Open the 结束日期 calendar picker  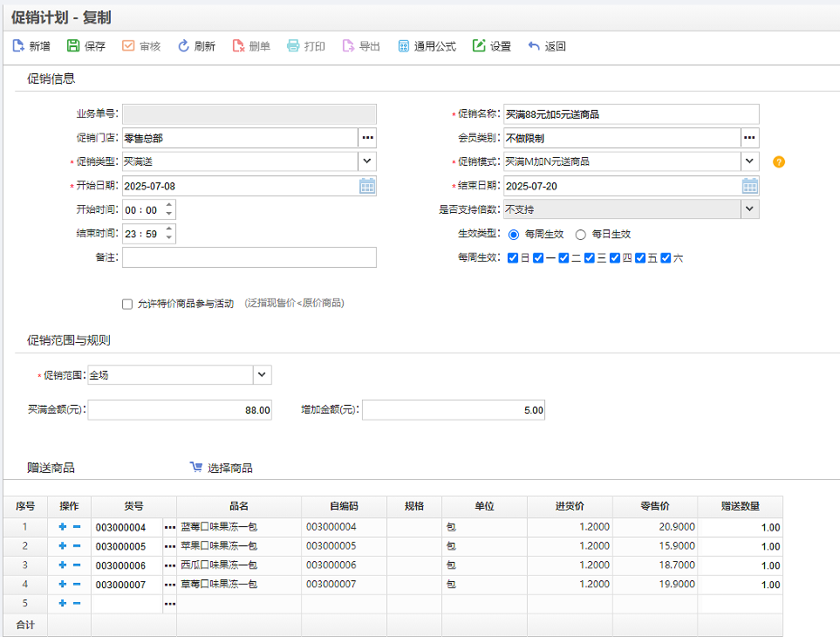tap(750, 186)
